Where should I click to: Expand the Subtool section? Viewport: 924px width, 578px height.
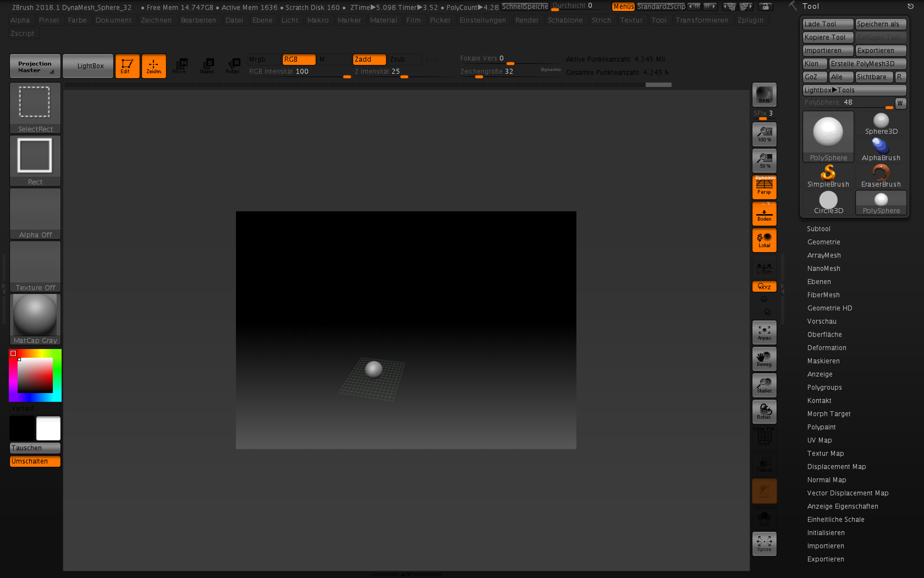(818, 229)
